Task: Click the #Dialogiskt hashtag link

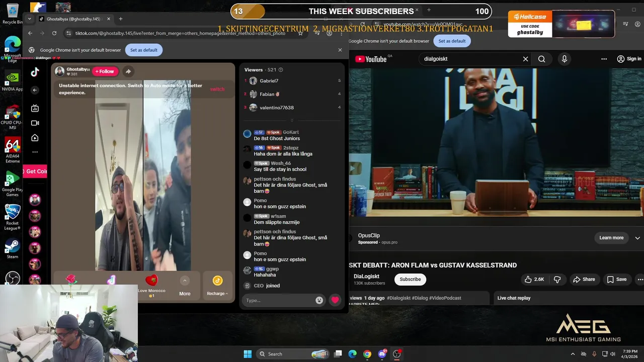Action: tap(399, 298)
